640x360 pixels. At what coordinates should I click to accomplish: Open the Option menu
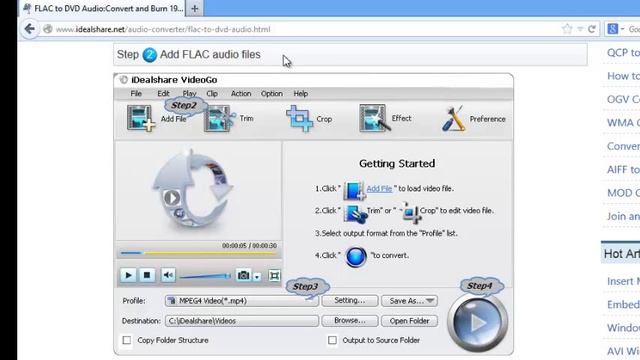271,93
